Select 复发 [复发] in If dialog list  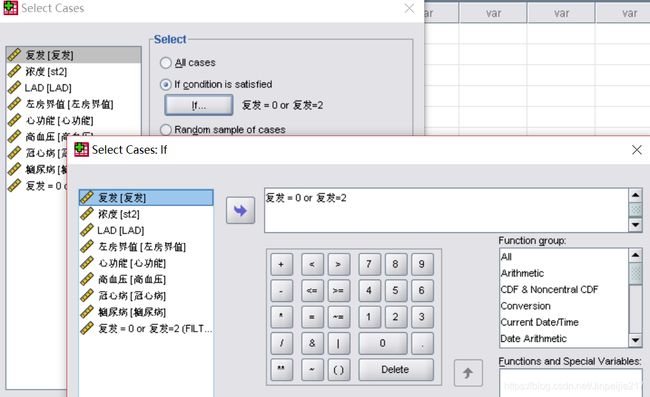click(x=146, y=198)
